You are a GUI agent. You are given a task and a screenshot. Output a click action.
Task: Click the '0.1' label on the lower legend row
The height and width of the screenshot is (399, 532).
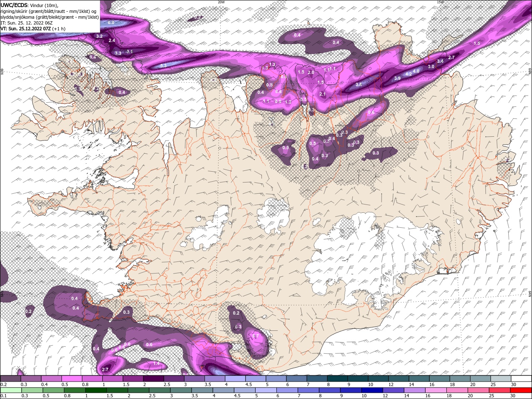tap(4, 396)
